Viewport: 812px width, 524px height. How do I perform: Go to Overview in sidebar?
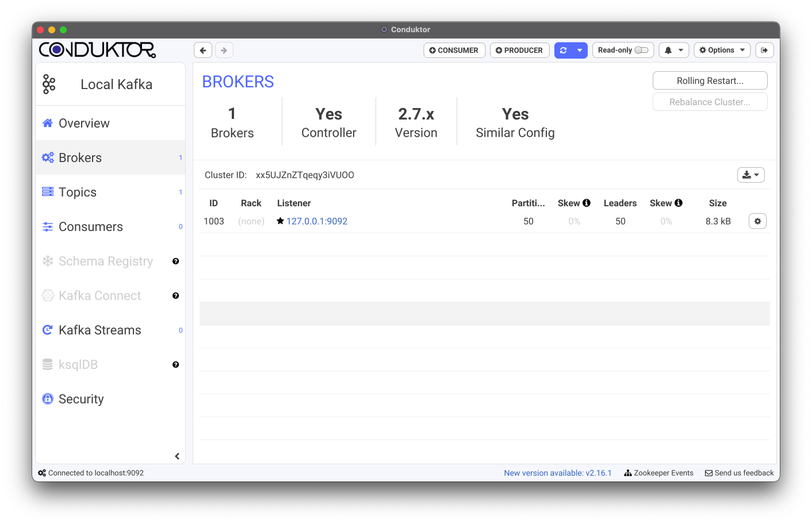click(x=110, y=123)
